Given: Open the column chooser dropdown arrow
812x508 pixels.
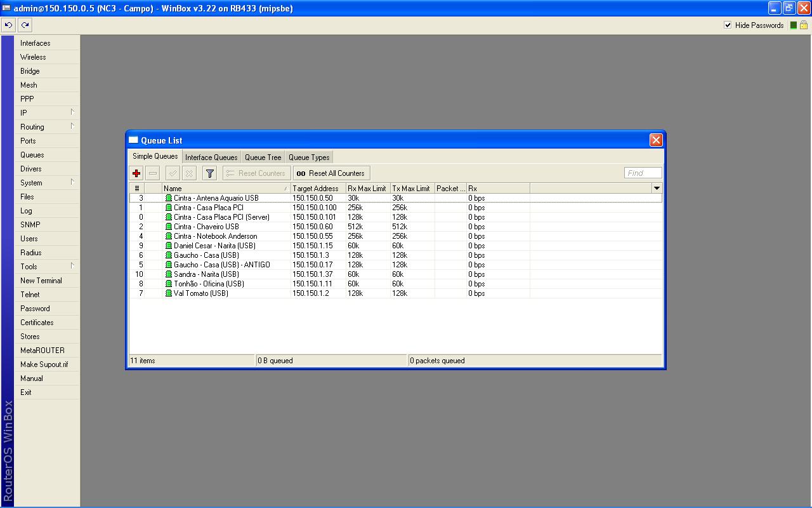Looking at the screenshot, I should coord(657,188).
